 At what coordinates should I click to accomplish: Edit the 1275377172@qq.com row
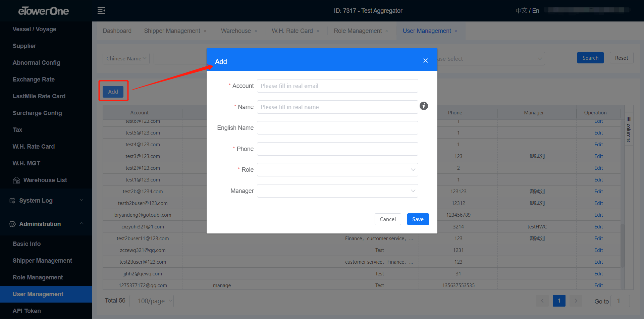click(599, 285)
